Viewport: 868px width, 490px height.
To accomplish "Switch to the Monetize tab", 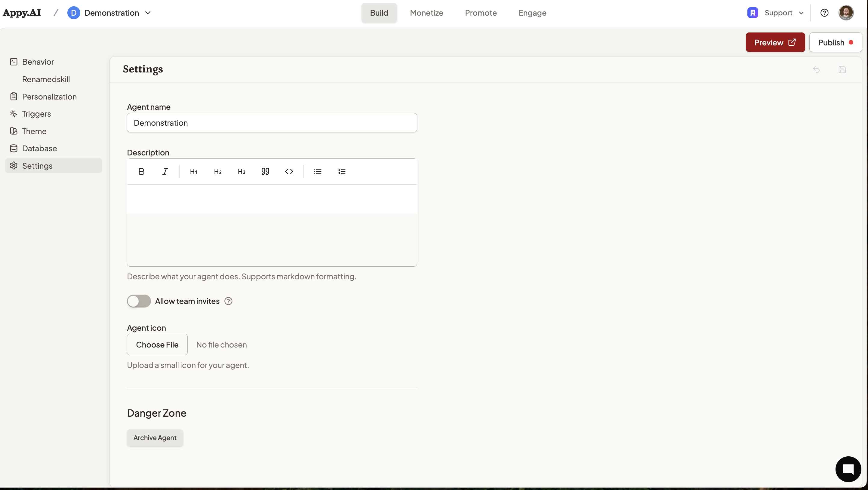I will (426, 13).
